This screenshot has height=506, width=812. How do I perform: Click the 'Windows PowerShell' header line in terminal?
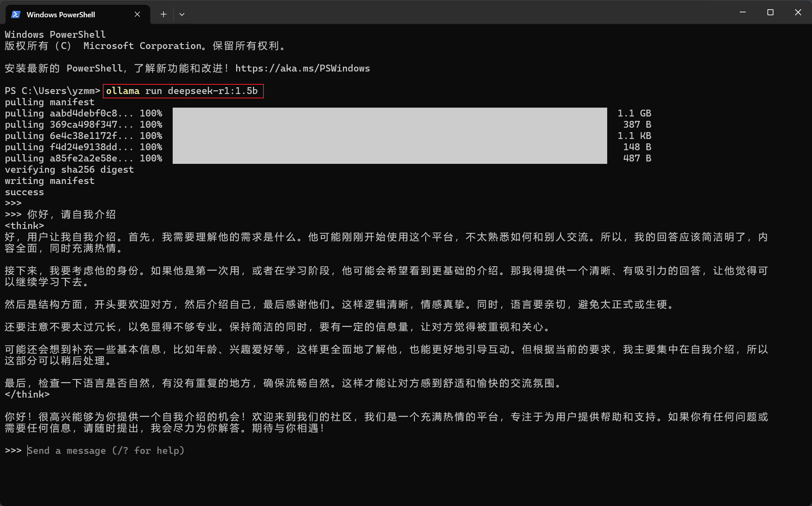pyautogui.click(x=55, y=35)
